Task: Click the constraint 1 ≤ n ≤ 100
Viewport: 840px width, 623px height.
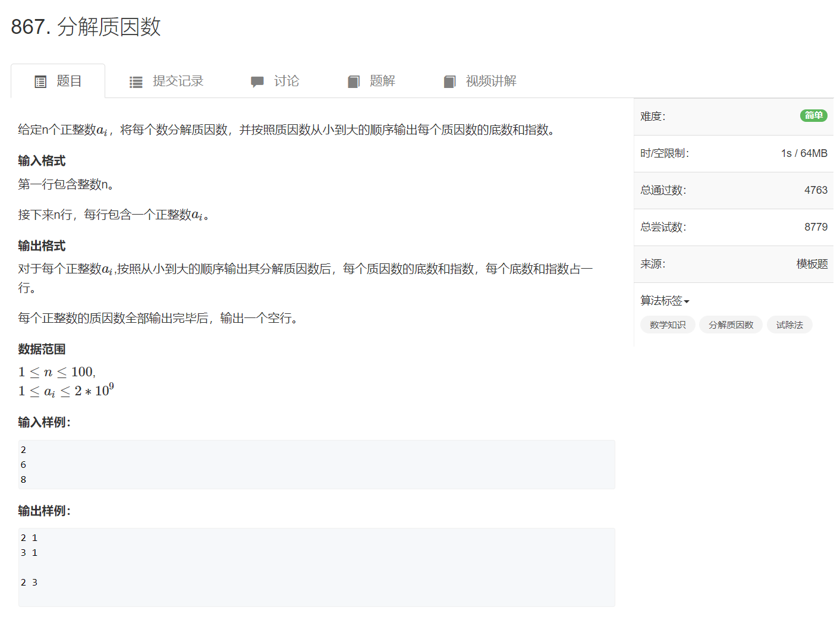Action: [x=57, y=372]
